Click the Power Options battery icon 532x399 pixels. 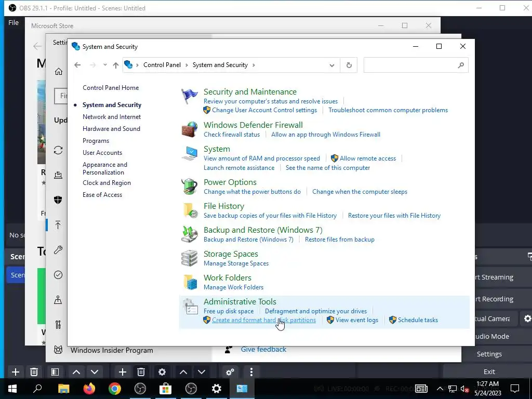(x=189, y=187)
